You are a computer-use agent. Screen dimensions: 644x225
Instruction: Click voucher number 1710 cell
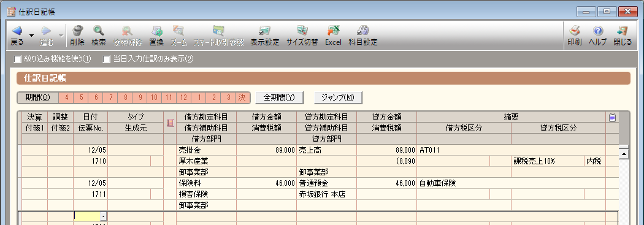91,161
